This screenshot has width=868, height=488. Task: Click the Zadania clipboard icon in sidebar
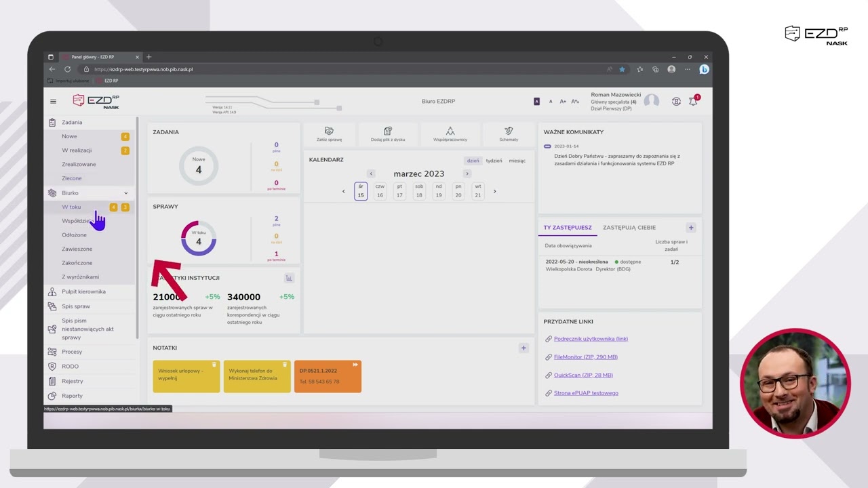point(52,122)
